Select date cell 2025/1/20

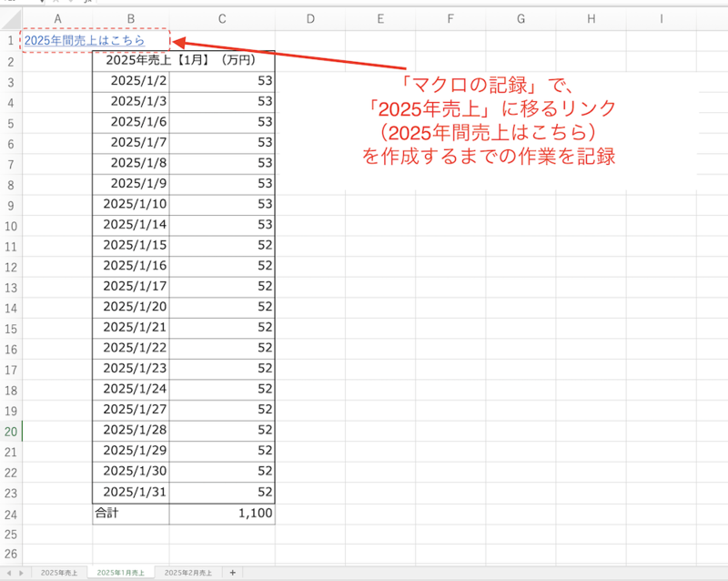pos(131,307)
